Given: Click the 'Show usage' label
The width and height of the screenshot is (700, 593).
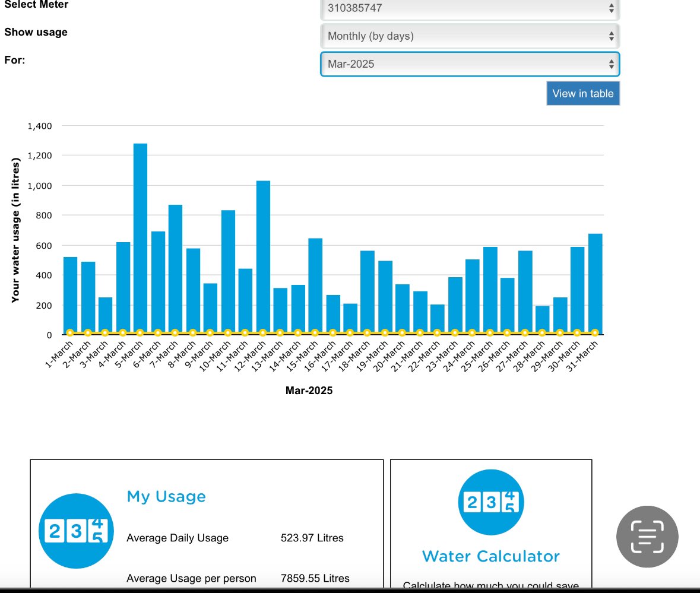Looking at the screenshot, I should pyautogui.click(x=36, y=32).
